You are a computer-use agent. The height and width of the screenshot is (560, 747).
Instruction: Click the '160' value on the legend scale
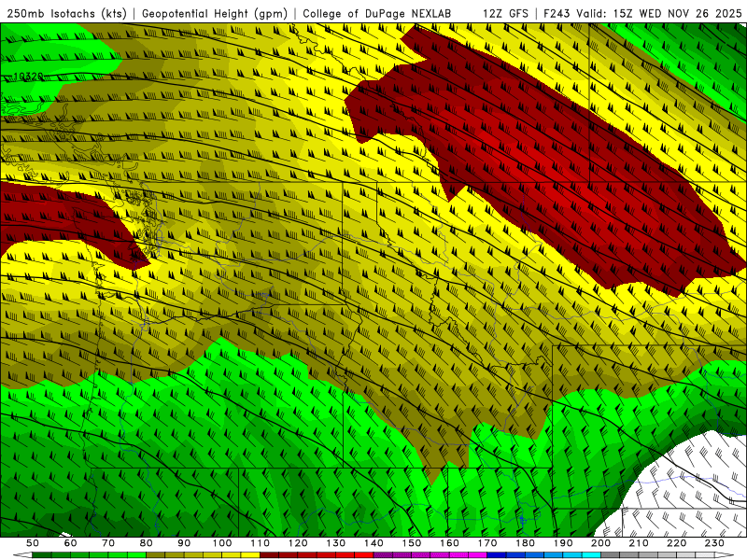point(450,543)
